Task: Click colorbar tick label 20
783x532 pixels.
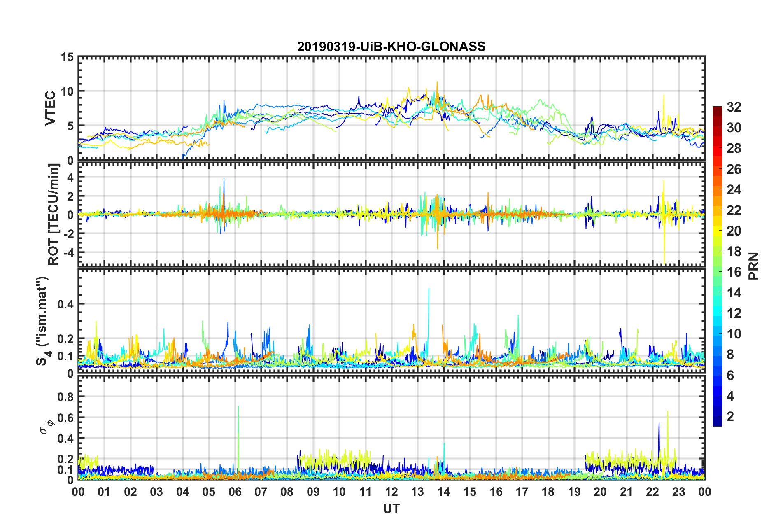Action: [734, 231]
